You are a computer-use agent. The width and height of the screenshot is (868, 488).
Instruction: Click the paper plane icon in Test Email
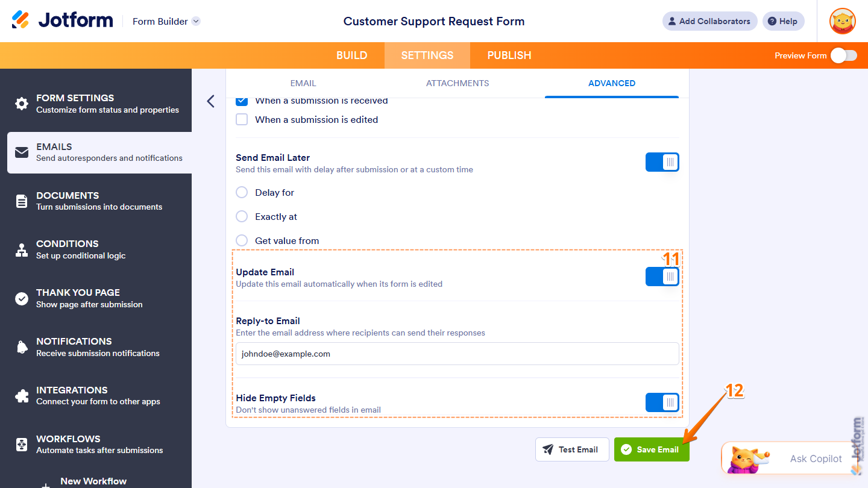click(x=548, y=449)
